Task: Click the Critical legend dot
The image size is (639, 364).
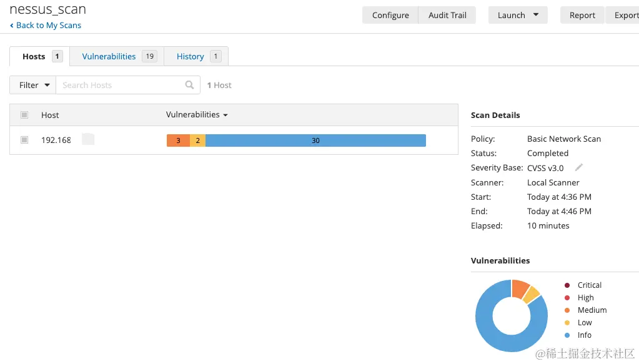Action: click(x=567, y=285)
